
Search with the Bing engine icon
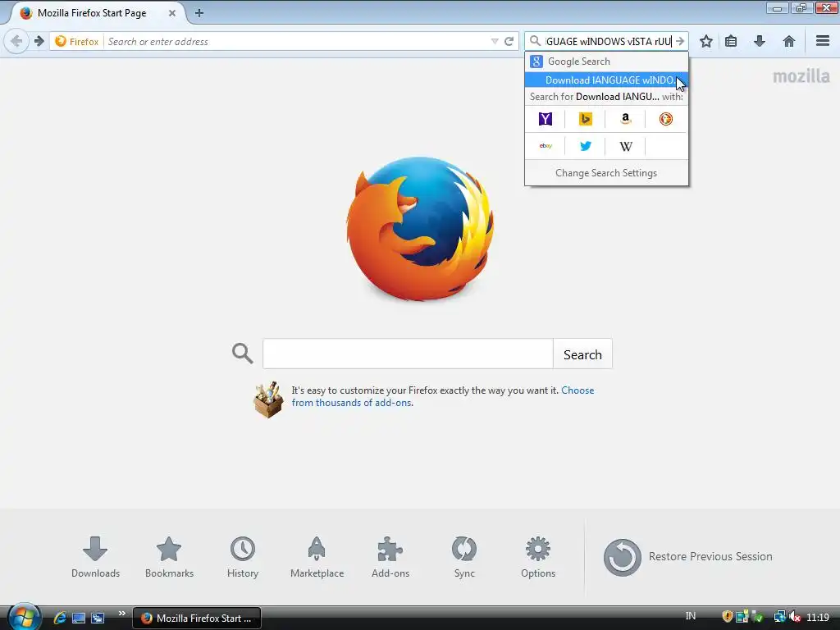tap(586, 119)
